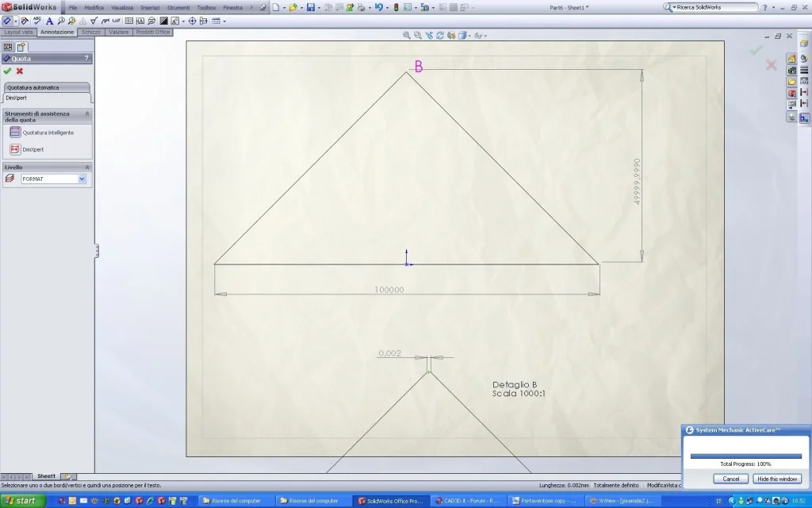The image size is (812, 508).
Task: Click in the Ricerca SolidWorks search field
Action: (x=716, y=7)
